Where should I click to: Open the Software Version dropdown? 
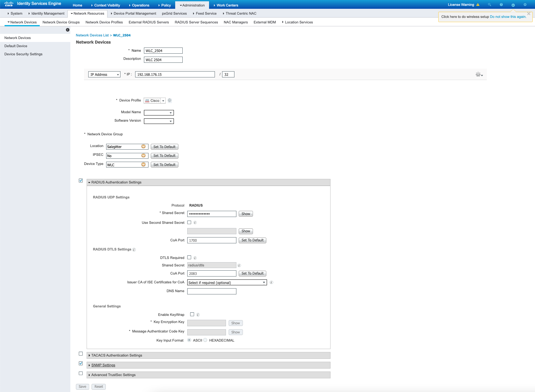pos(159,121)
